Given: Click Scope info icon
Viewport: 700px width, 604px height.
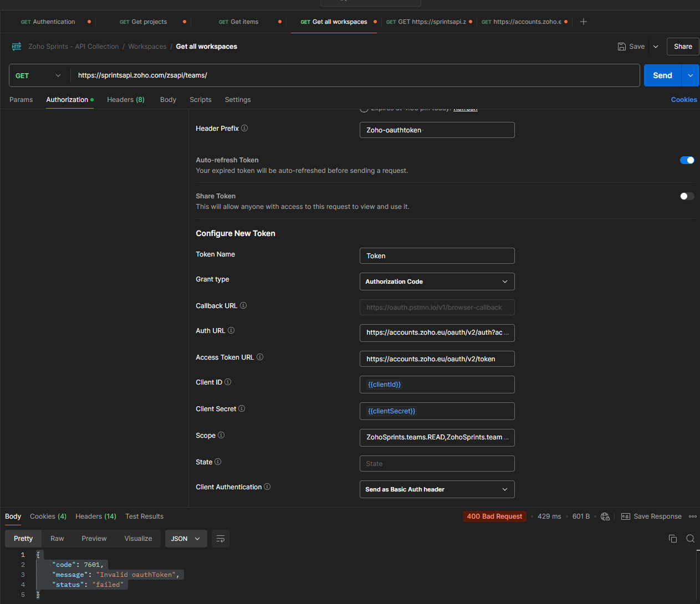Looking at the screenshot, I should (x=221, y=435).
